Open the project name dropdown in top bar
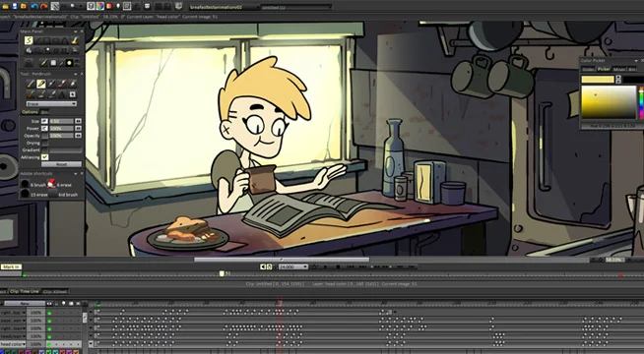Image resolution: width=644 pixels, height=354 pixels. (225, 7)
